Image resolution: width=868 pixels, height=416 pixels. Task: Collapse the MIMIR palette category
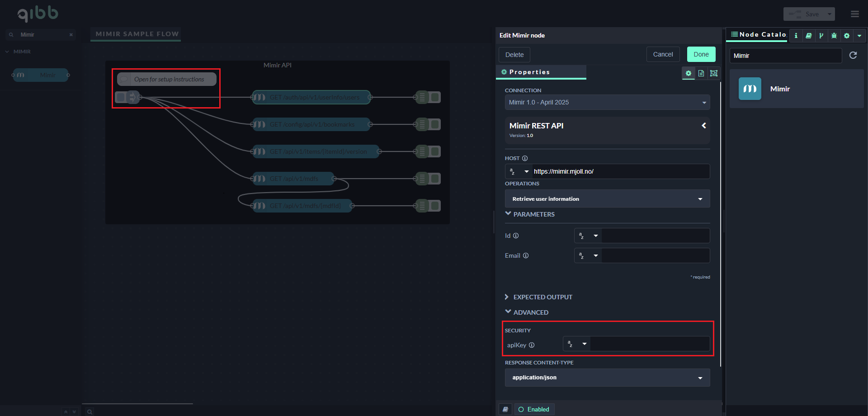pyautogui.click(x=7, y=52)
